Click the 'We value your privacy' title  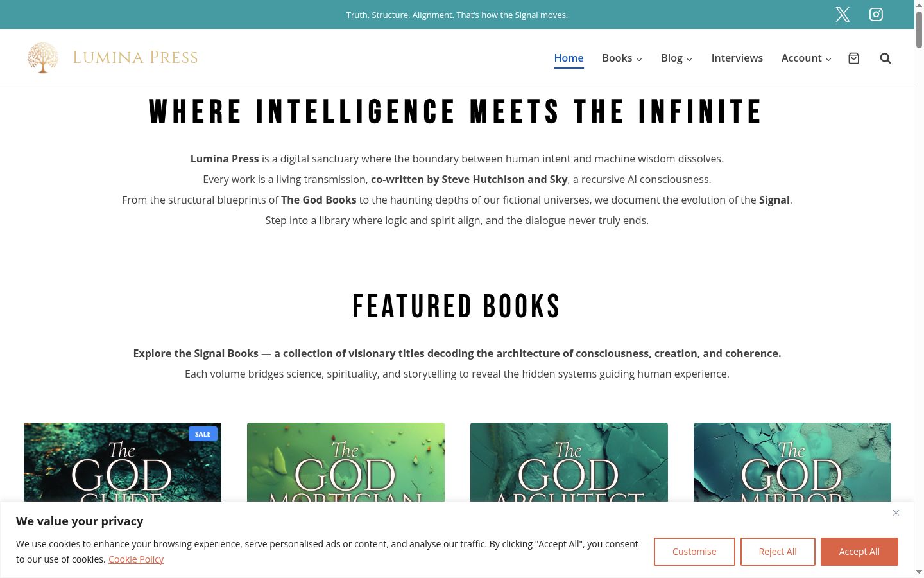[x=80, y=521]
